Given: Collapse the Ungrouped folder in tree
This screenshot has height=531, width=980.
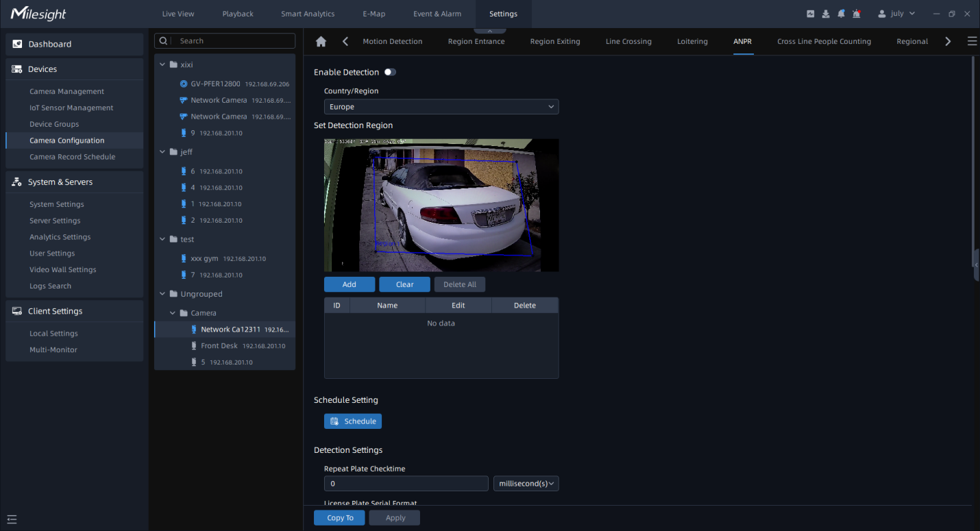Looking at the screenshot, I should pyautogui.click(x=163, y=294).
